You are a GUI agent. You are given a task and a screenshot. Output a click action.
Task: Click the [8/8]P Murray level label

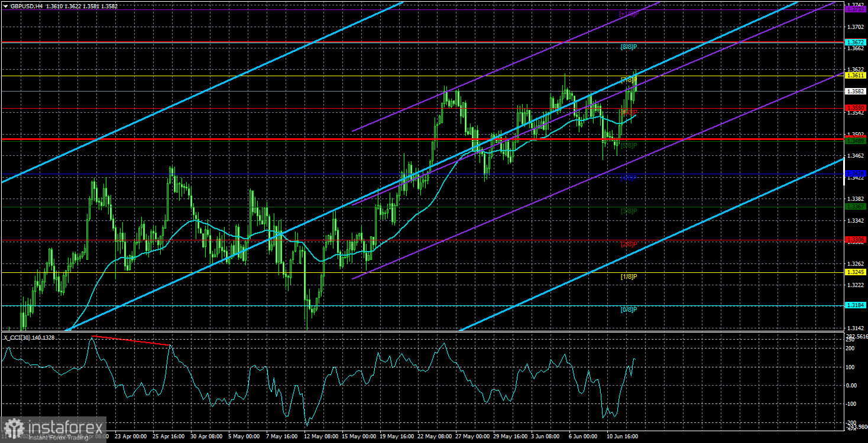coord(629,47)
